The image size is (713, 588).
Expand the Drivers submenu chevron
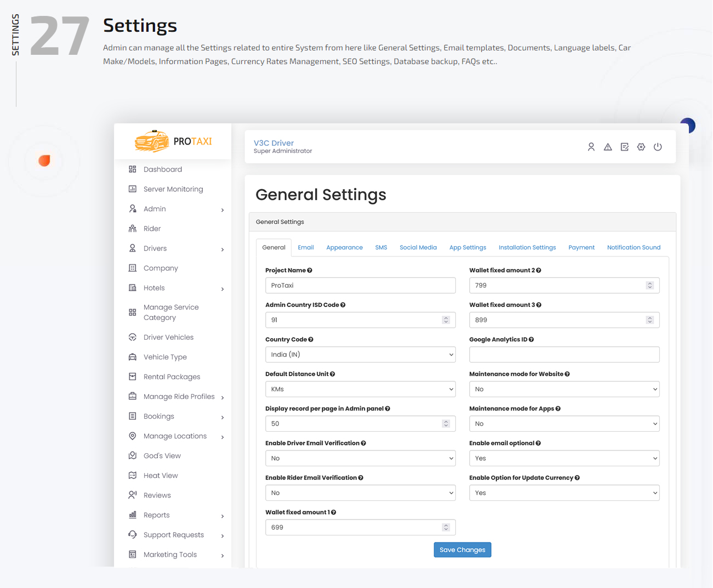pos(223,249)
